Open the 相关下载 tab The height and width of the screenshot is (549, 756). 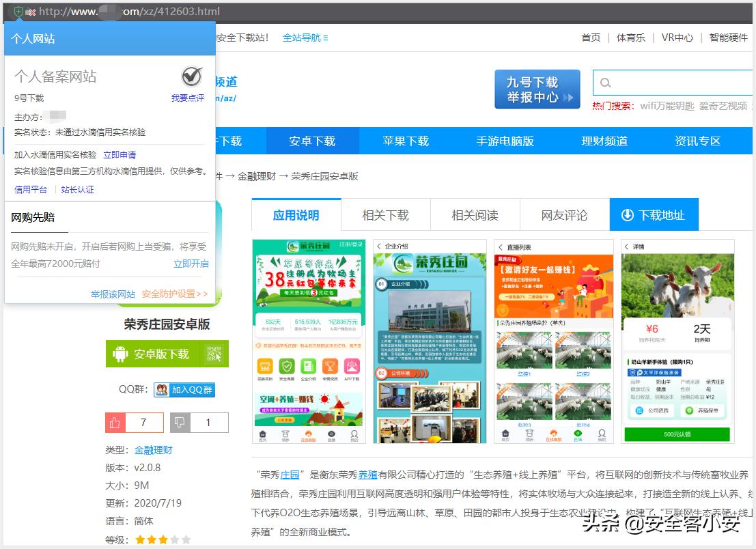click(x=385, y=214)
